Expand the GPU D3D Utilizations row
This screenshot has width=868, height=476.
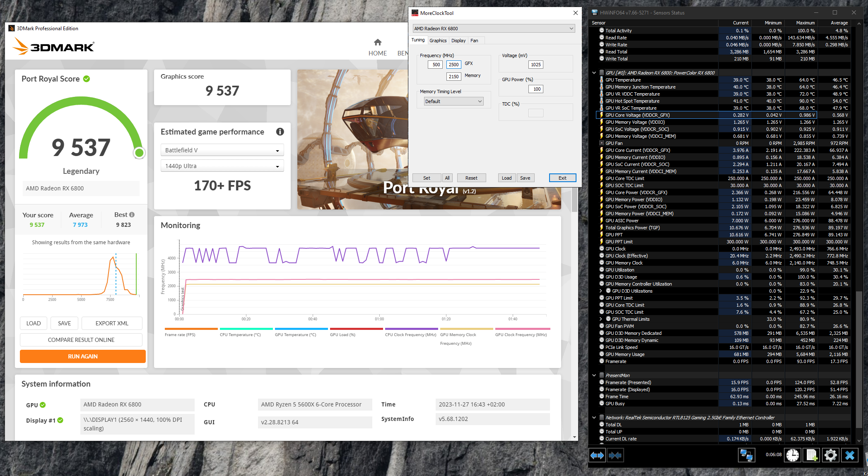pyautogui.click(x=601, y=291)
